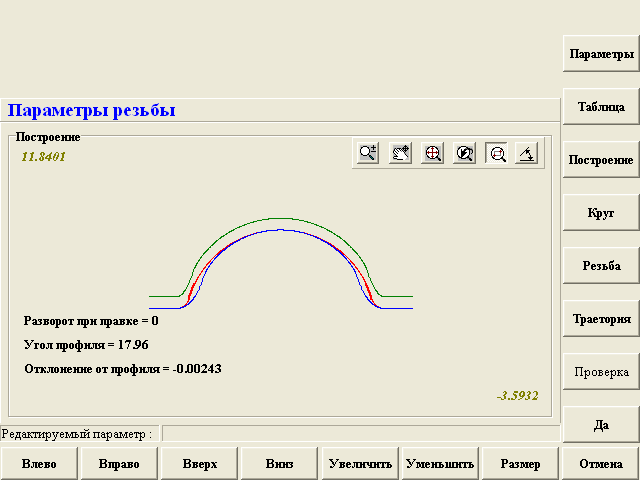Select the pan hand tool icon
Viewport: 640px width, 480px height.
(x=400, y=153)
